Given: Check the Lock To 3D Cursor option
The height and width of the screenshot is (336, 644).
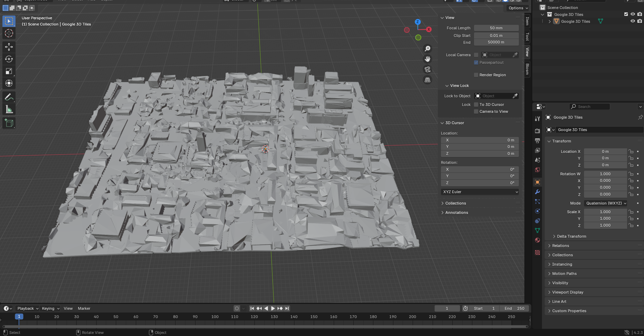Looking at the screenshot, I should click(476, 105).
